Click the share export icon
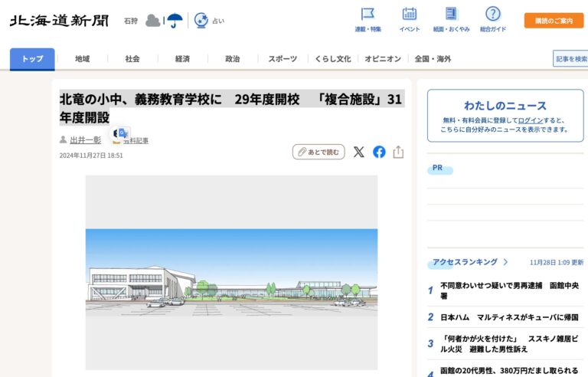Screen dimensions: 588x377 [398, 152]
